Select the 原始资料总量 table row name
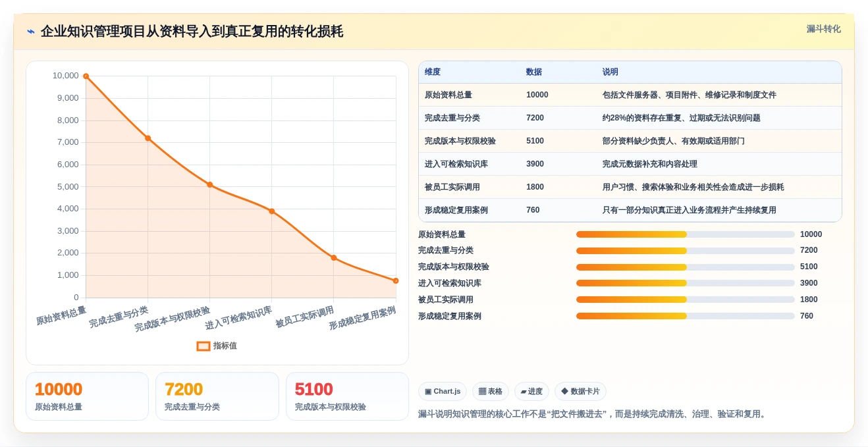The width and height of the screenshot is (868, 447). 448,95
